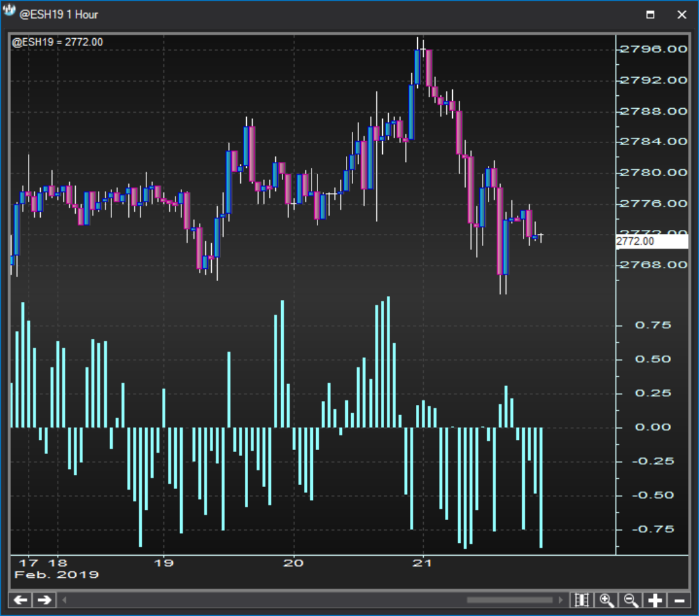Viewport: 699px width, 616px height.
Task: Click the date label 21 on time axis
Action: pos(422,563)
